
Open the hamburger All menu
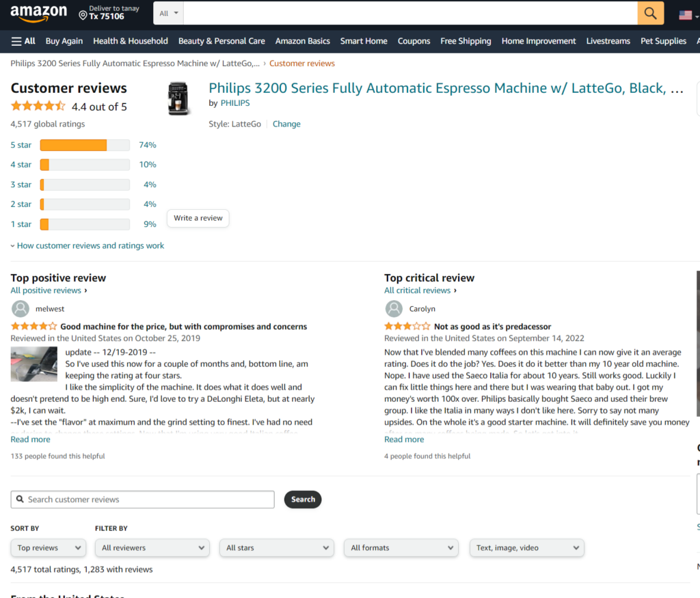[x=23, y=41]
